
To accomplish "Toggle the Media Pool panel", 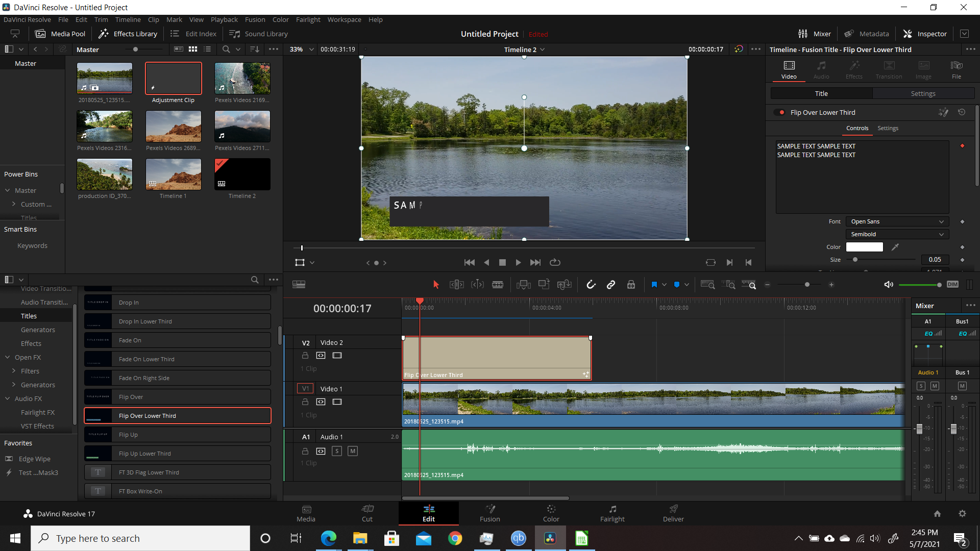I will (60, 34).
